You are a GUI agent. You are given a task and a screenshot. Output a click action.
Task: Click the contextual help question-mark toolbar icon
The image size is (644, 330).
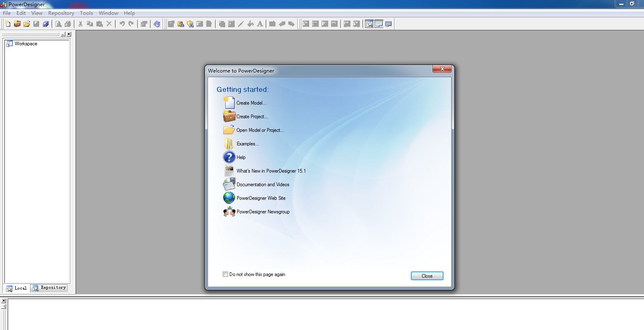click(x=157, y=24)
